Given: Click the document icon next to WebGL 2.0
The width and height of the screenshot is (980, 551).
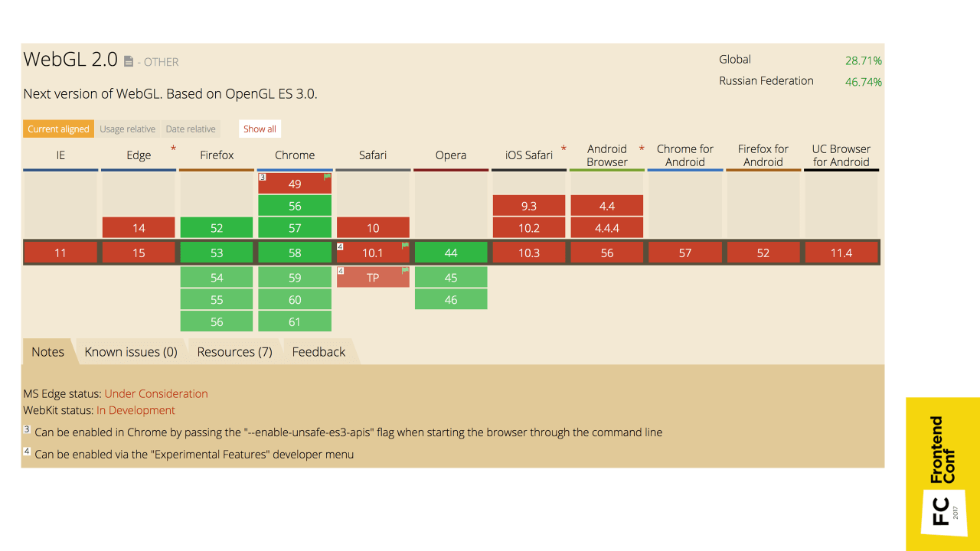Looking at the screenshot, I should point(129,61).
